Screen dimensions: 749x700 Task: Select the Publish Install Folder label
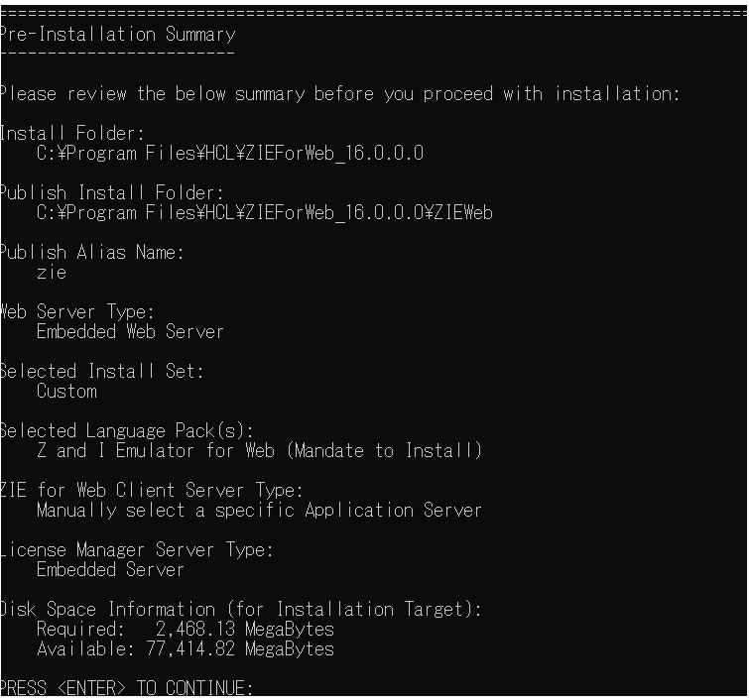tap(111, 193)
